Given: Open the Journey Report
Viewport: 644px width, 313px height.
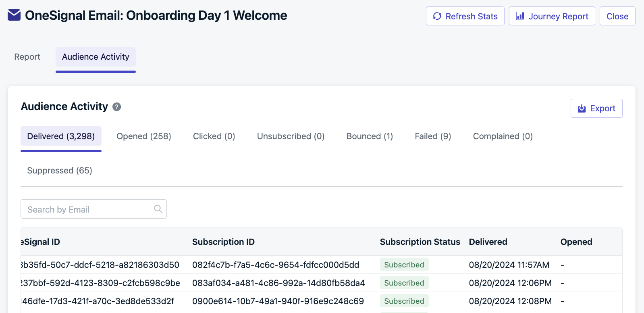Looking at the screenshot, I should coord(552,16).
